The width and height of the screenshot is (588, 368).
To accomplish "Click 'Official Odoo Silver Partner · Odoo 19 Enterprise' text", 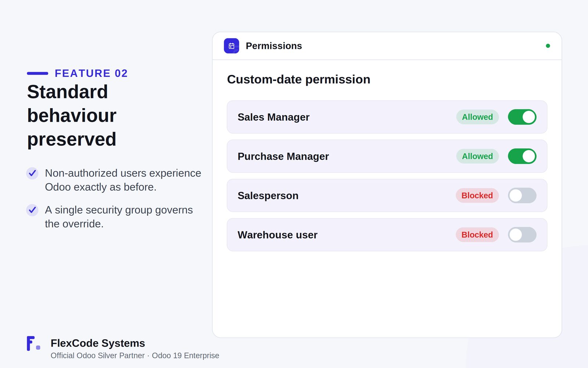I will (x=135, y=355).
